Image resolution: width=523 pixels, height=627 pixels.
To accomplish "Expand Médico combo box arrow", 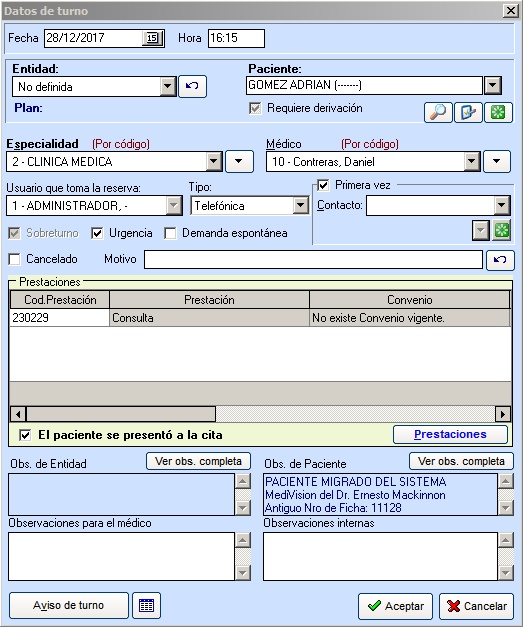I will (x=472, y=162).
